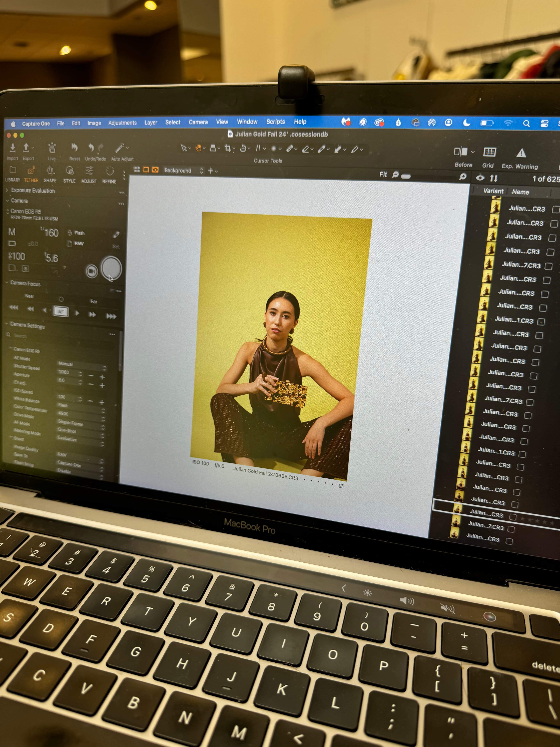
Task: Select the Crop cursor tool
Action: [228, 149]
